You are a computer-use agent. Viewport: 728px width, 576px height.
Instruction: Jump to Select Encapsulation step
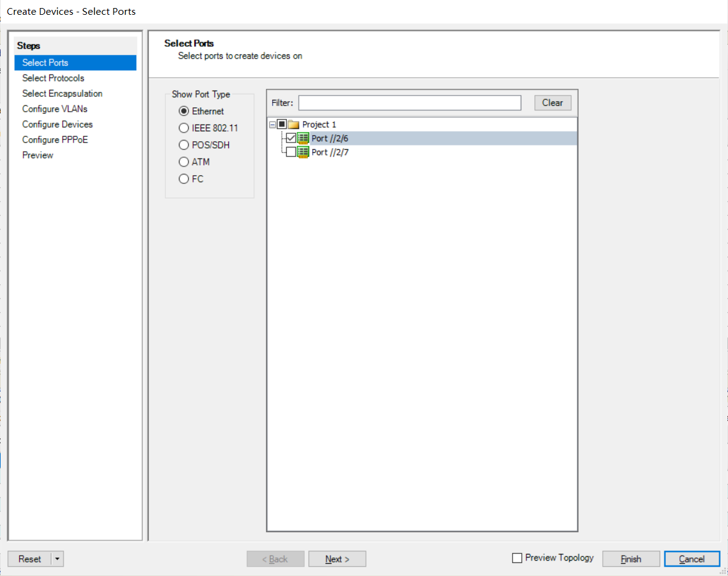[x=62, y=93]
